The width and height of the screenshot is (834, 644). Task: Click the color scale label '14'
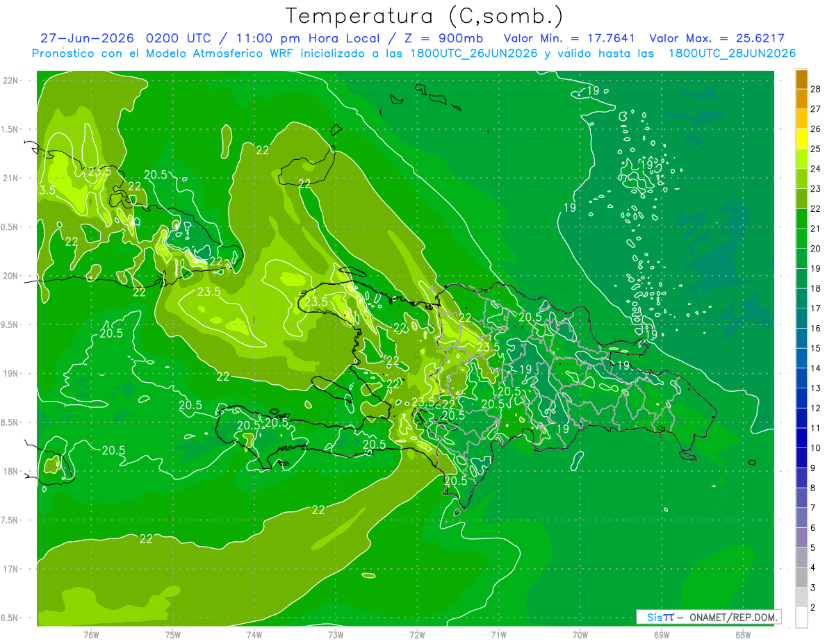(816, 368)
